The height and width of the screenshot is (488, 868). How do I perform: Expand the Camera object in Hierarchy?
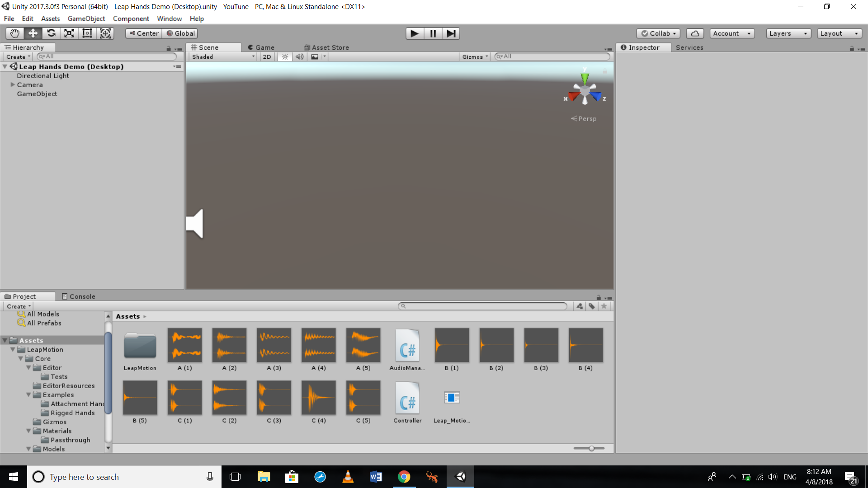coord(13,85)
